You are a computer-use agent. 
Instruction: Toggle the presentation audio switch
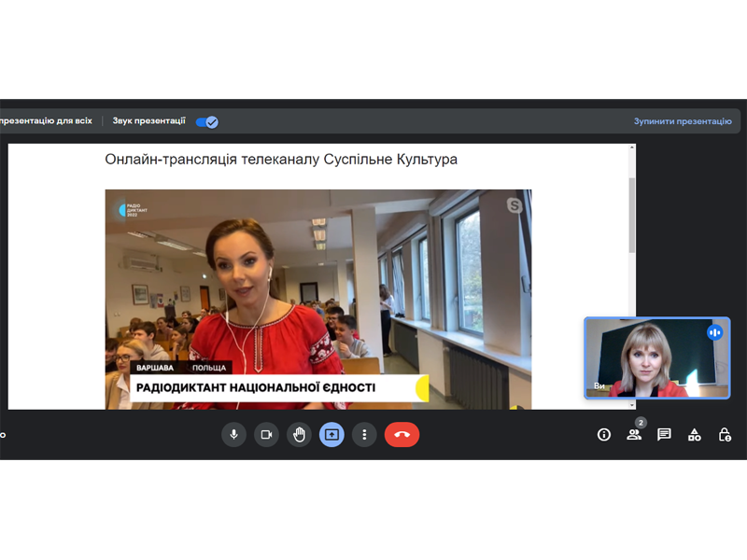click(206, 122)
